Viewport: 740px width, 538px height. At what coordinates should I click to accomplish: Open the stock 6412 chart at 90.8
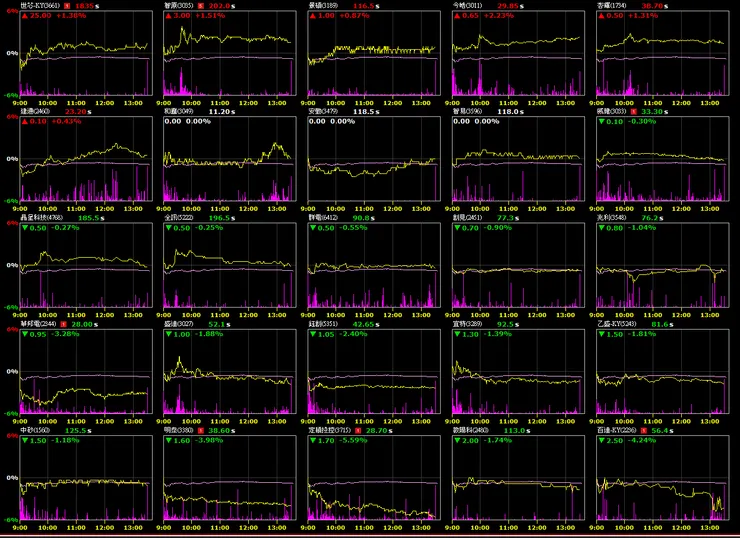pyautogui.click(x=374, y=265)
